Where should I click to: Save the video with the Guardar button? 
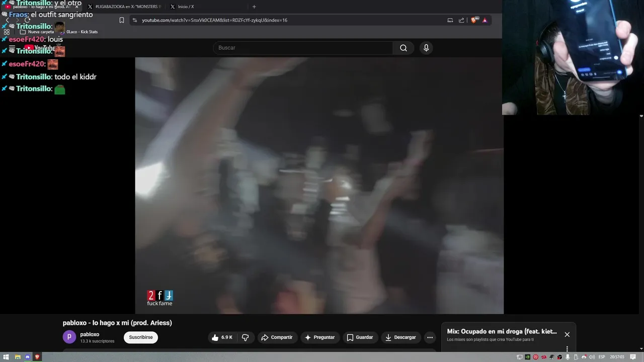pyautogui.click(x=360, y=337)
